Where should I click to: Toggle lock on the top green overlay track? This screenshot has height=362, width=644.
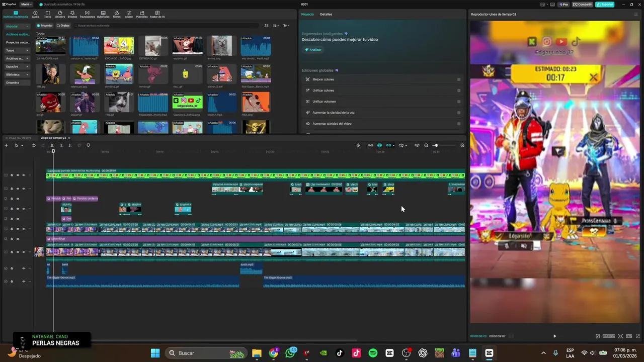(12, 175)
